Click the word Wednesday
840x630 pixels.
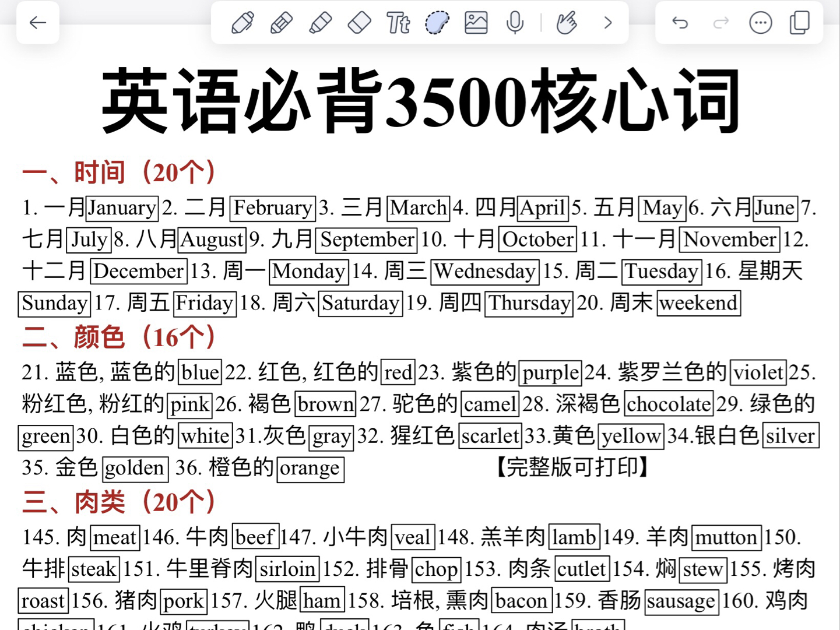tap(485, 272)
